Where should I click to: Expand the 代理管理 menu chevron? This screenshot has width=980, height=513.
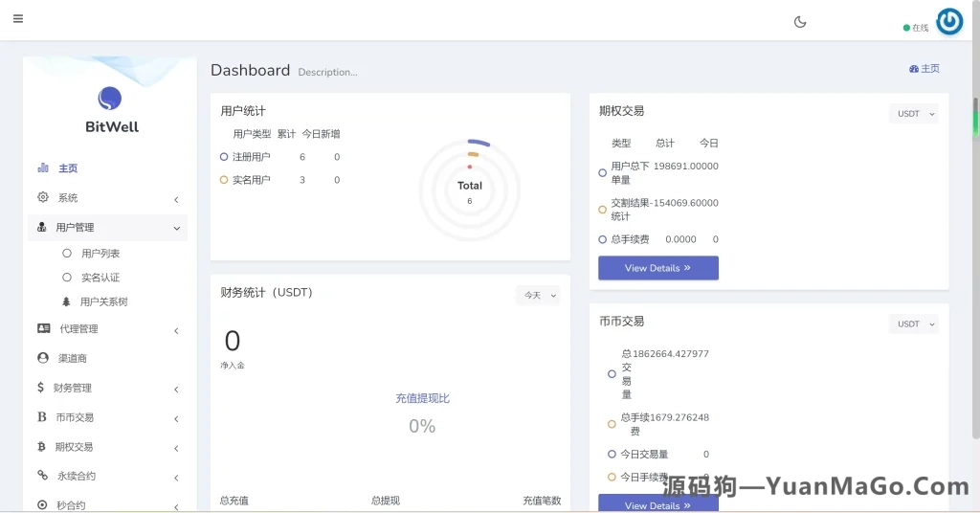176,330
